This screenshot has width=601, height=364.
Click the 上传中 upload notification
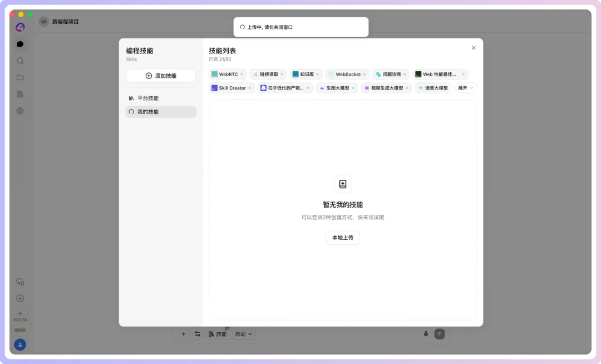pyautogui.click(x=301, y=27)
